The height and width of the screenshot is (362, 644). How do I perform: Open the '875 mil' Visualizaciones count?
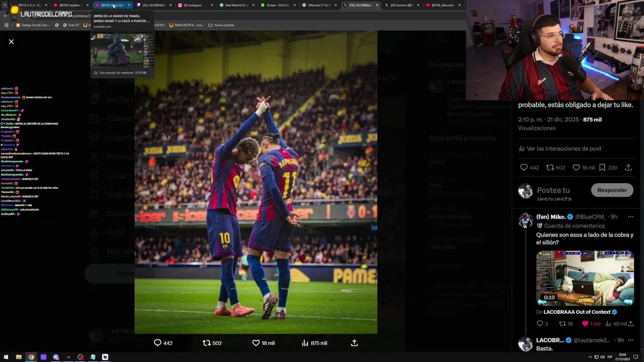[x=592, y=120]
